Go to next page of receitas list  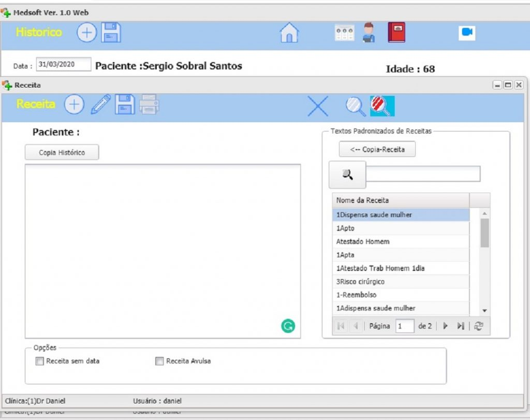point(445,326)
